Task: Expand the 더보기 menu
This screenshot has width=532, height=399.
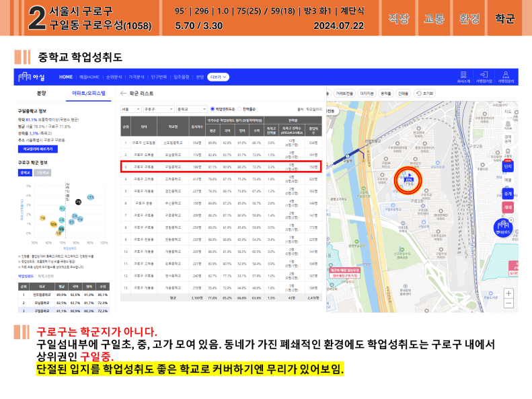Action: pyautogui.click(x=218, y=77)
